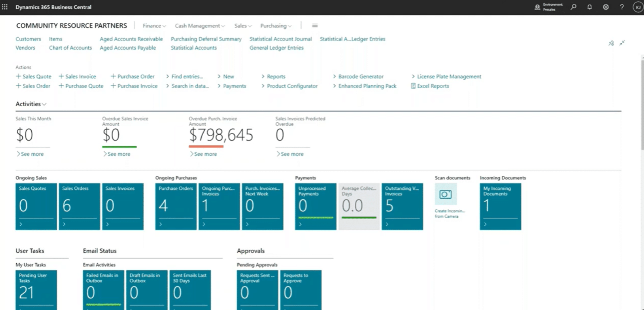The width and height of the screenshot is (644, 310).
Task: Click the camera Create Incoming icon
Action: click(x=446, y=194)
